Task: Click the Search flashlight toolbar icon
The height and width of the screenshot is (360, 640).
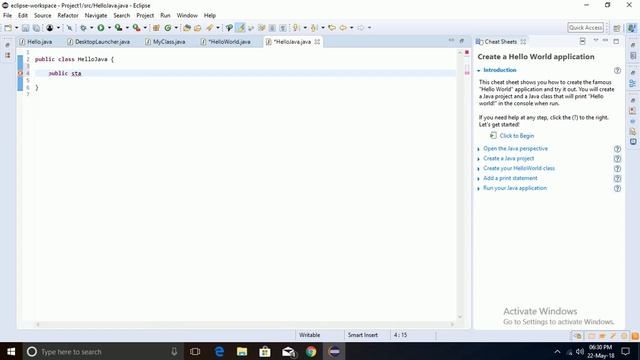Action: point(210,28)
